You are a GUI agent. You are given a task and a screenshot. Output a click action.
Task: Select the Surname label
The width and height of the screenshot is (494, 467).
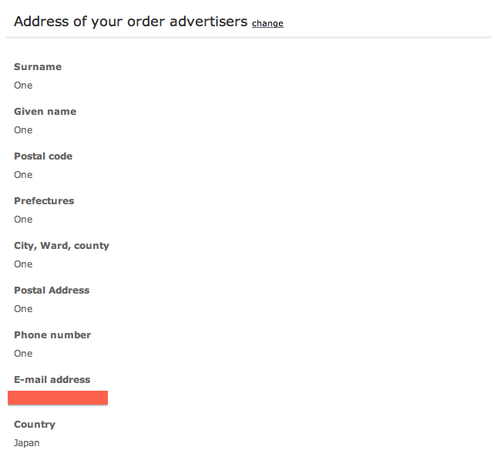coord(38,67)
